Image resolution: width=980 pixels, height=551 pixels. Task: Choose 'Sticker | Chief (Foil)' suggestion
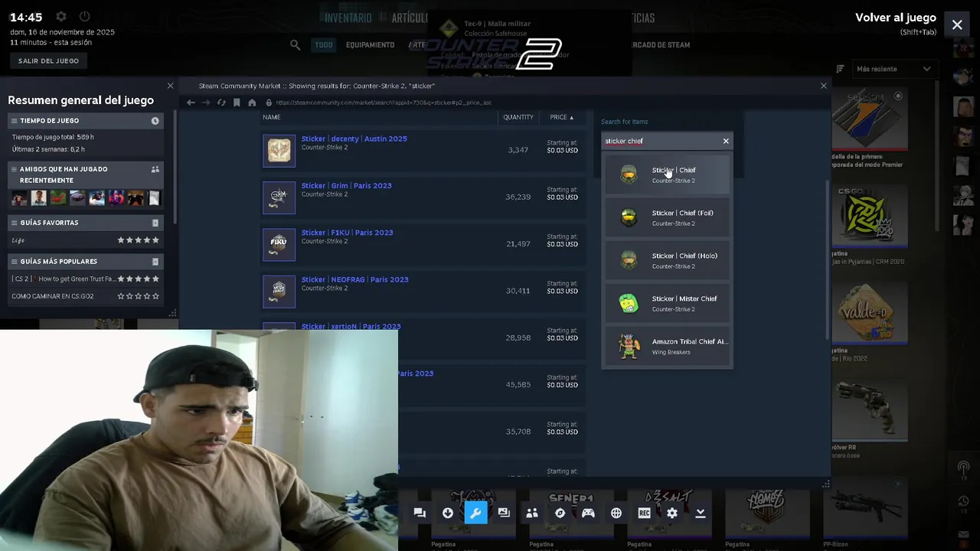click(667, 218)
